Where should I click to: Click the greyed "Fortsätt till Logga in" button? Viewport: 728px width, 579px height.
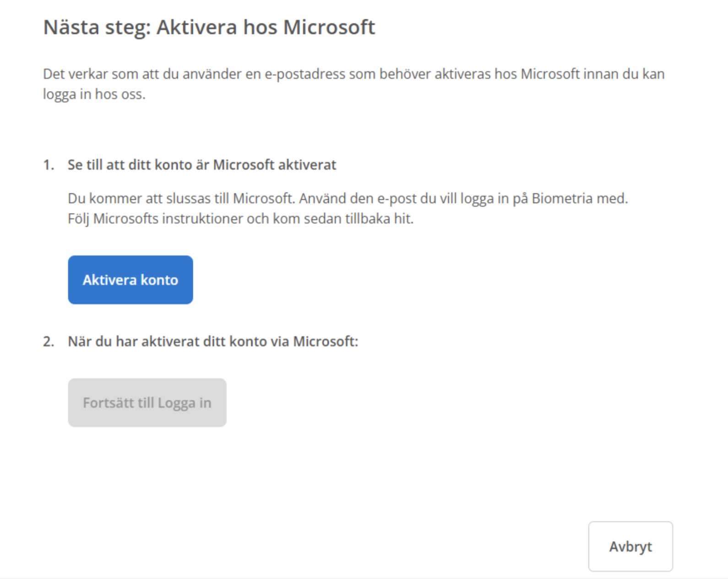[147, 403]
